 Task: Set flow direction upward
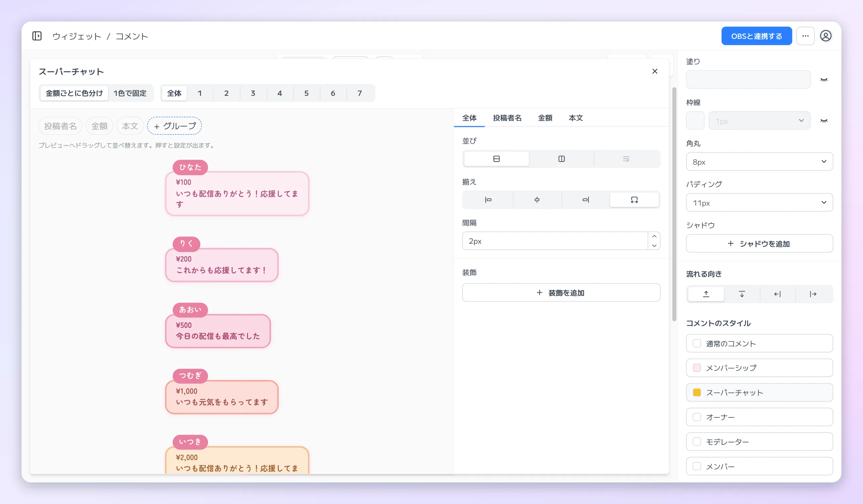click(706, 294)
